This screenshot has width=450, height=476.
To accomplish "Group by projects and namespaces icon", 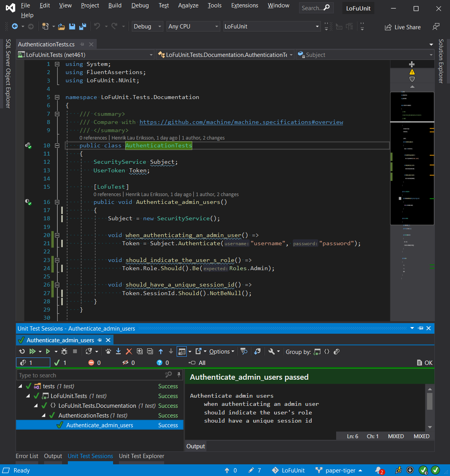I will pyautogui.click(x=317, y=352).
